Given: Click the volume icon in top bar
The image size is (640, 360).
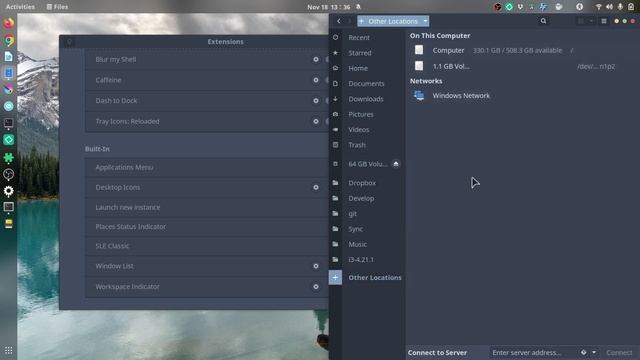Looking at the screenshot, I should 609,7.
